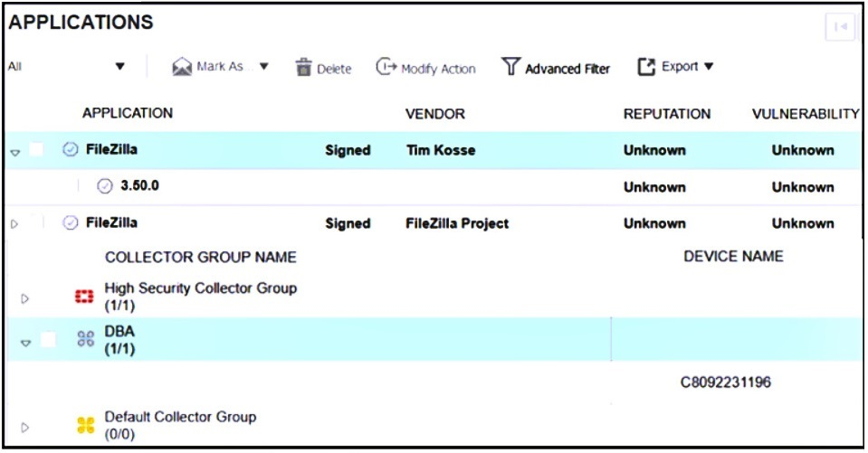Open the Advanced Filter funnel
Screen dimensions: 868x453
511,67
